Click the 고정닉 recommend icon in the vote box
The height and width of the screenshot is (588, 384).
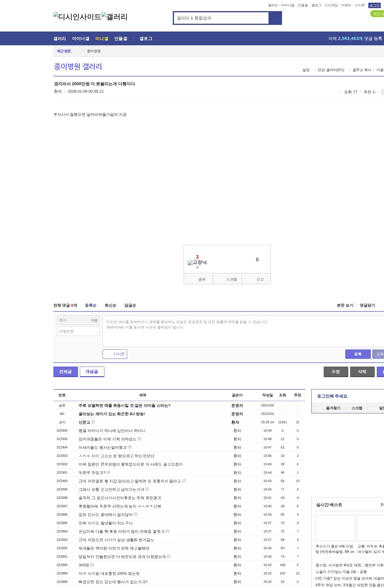pyautogui.click(x=197, y=262)
